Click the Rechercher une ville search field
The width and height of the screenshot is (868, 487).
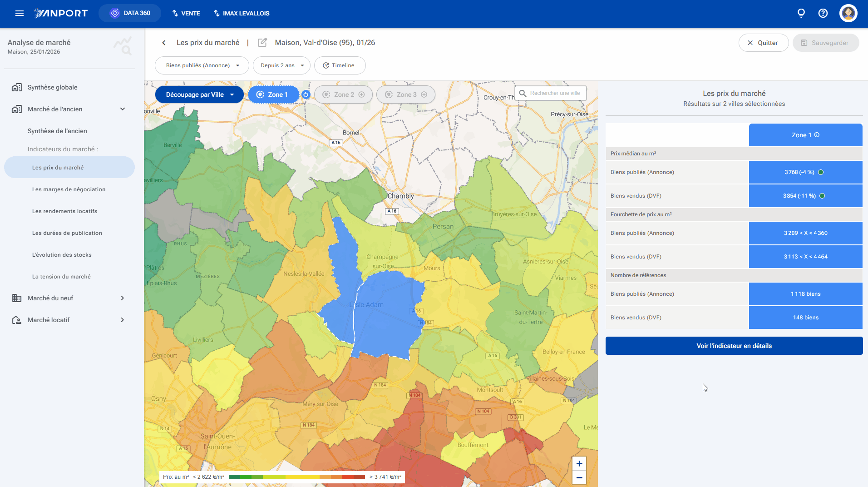click(x=551, y=93)
